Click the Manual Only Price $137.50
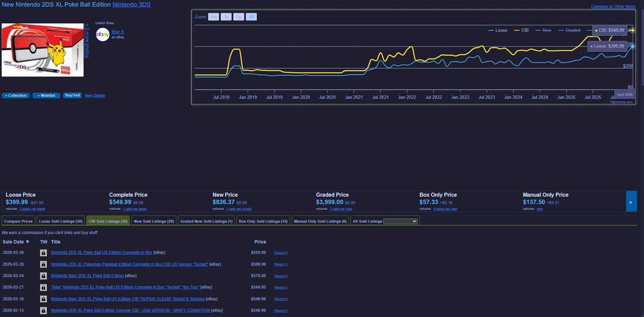The width and height of the screenshot is (644, 317). (534, 202)
